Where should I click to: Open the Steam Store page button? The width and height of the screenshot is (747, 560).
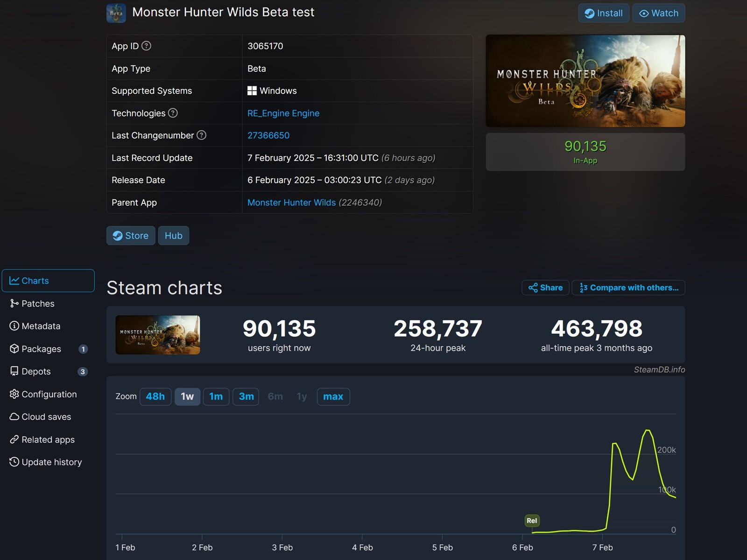(x=131, y=236)
